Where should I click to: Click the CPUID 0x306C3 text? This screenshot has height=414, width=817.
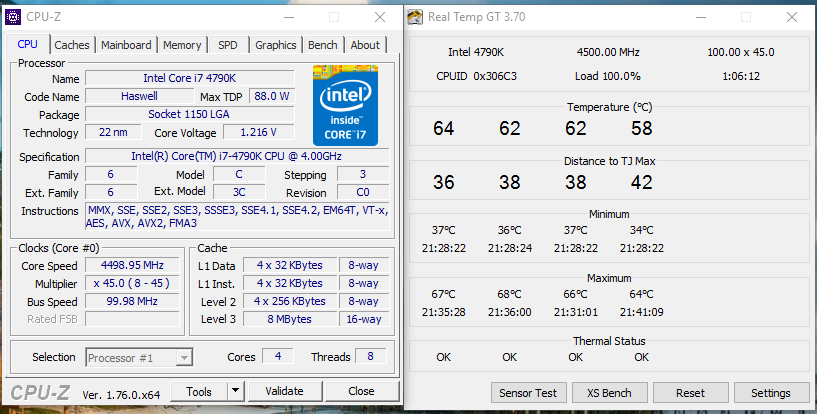(x=476, y=76)
